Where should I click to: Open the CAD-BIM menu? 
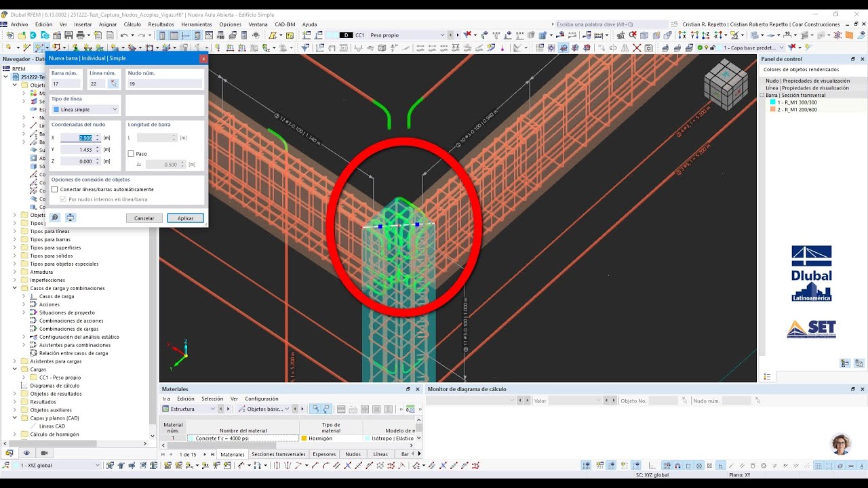click(x=285, y=24)
